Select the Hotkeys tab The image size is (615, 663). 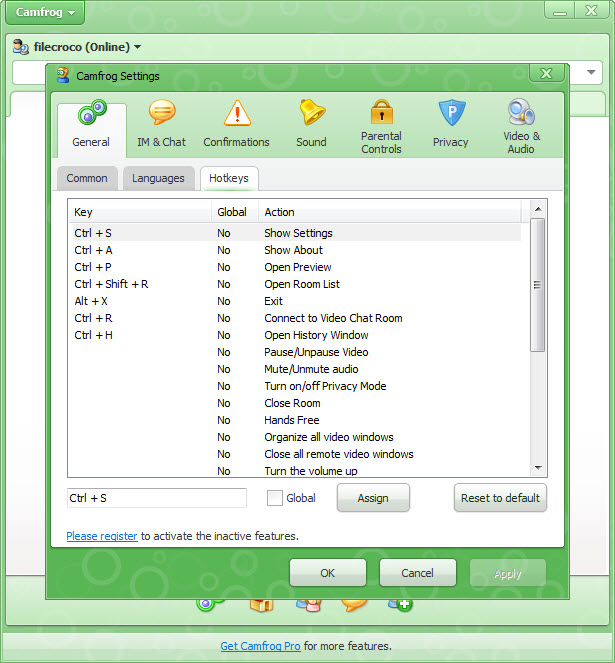(229, 178)
